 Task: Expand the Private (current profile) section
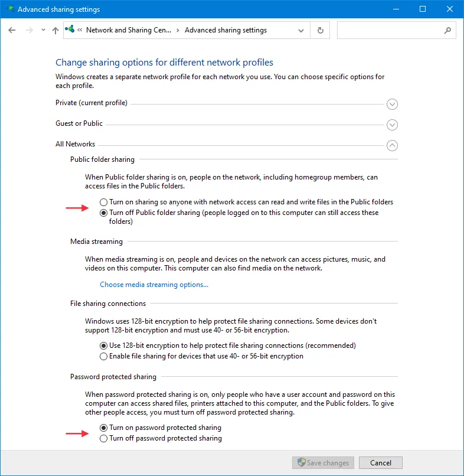[x=392, y=105]
